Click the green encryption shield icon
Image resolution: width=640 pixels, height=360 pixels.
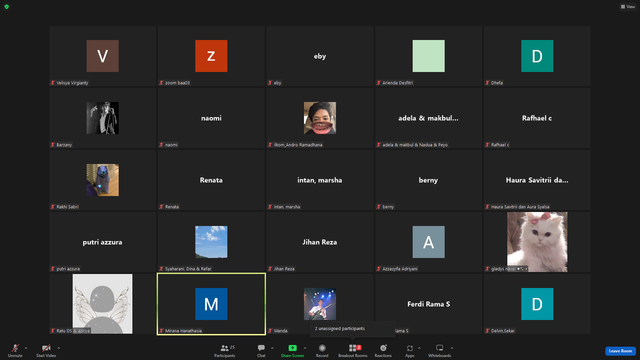7,7
